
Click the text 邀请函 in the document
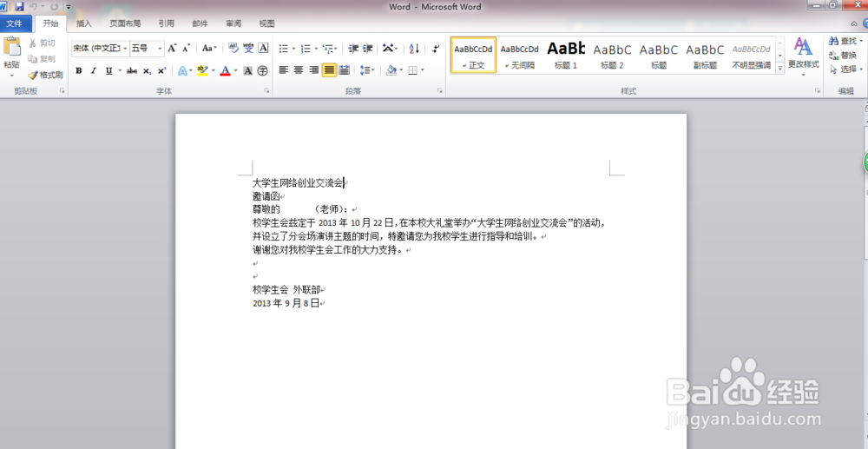point(266,196)
